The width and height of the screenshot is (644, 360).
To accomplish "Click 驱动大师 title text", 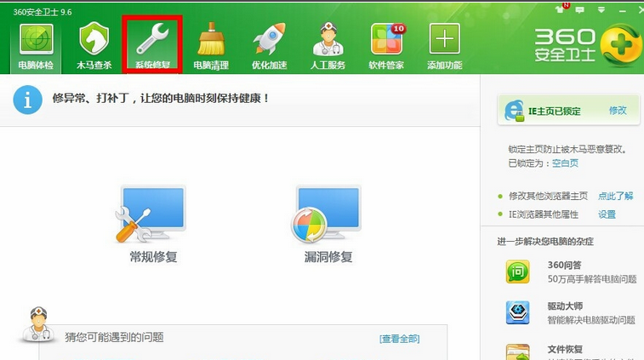I will coord(565,306).
